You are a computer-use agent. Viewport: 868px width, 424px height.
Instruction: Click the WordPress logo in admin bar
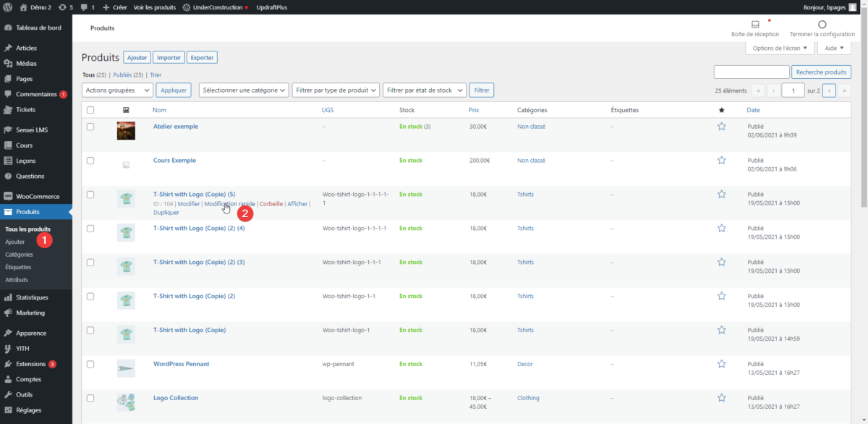click(8, 7)
